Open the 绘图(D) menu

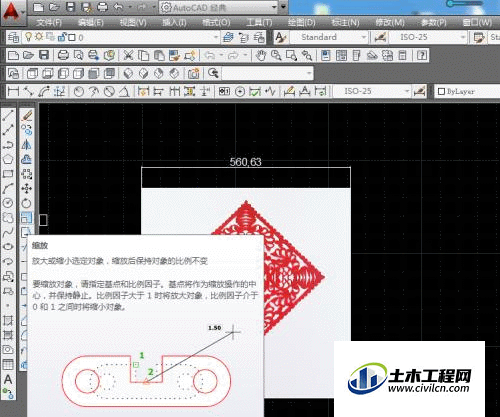tap(302, 23)
